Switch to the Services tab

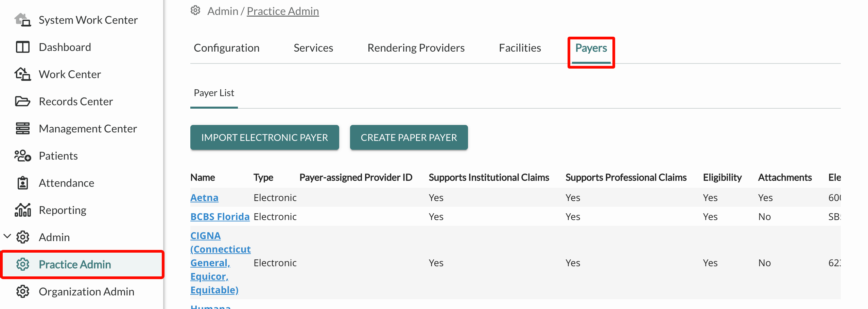point(313,48)
